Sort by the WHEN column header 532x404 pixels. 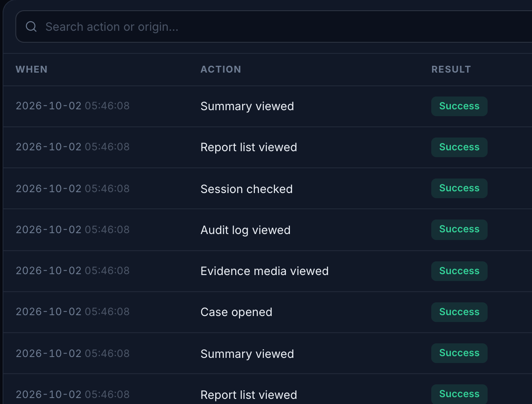coord(32,69)
